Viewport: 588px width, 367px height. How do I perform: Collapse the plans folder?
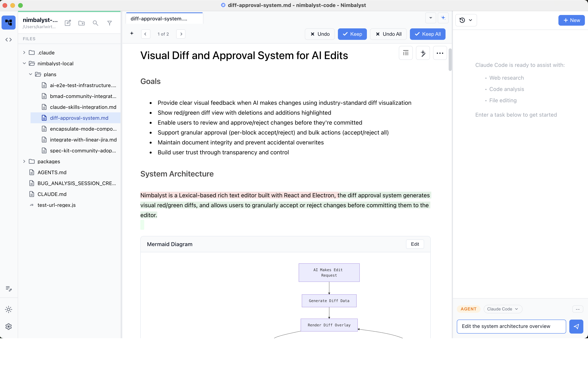pyautogui.click(x=30, y=74)
